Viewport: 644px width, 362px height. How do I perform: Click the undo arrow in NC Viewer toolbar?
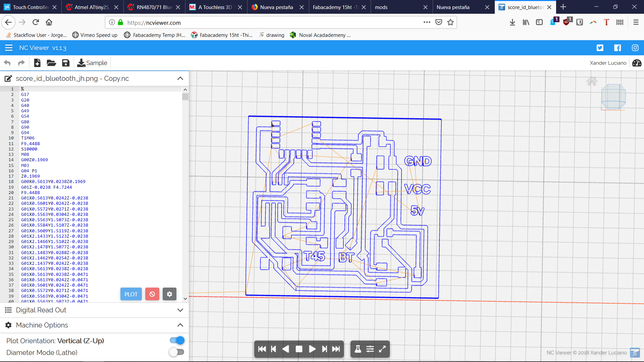click(x=7, y=63)
